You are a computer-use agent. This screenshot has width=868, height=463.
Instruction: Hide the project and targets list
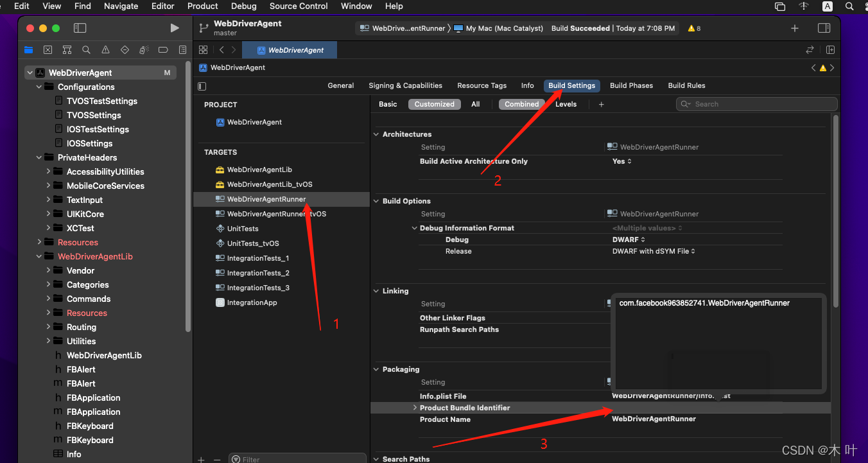tap(202, 86)
